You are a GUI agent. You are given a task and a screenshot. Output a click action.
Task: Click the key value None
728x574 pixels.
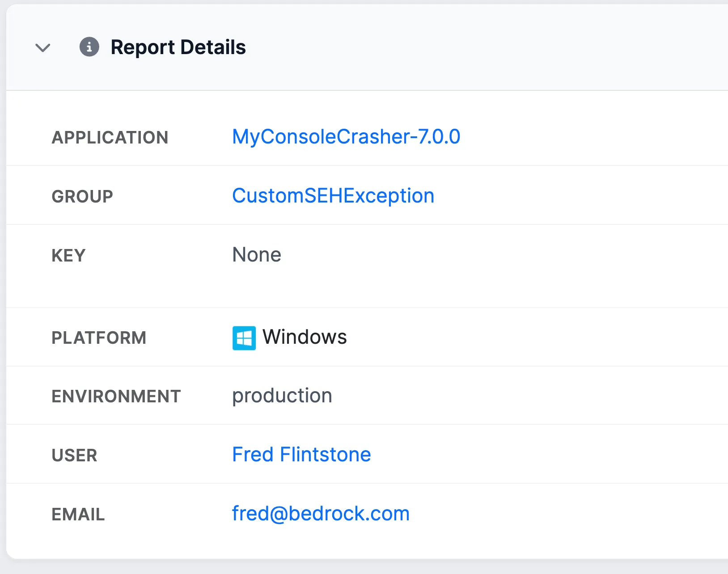(x=257, y=255)
